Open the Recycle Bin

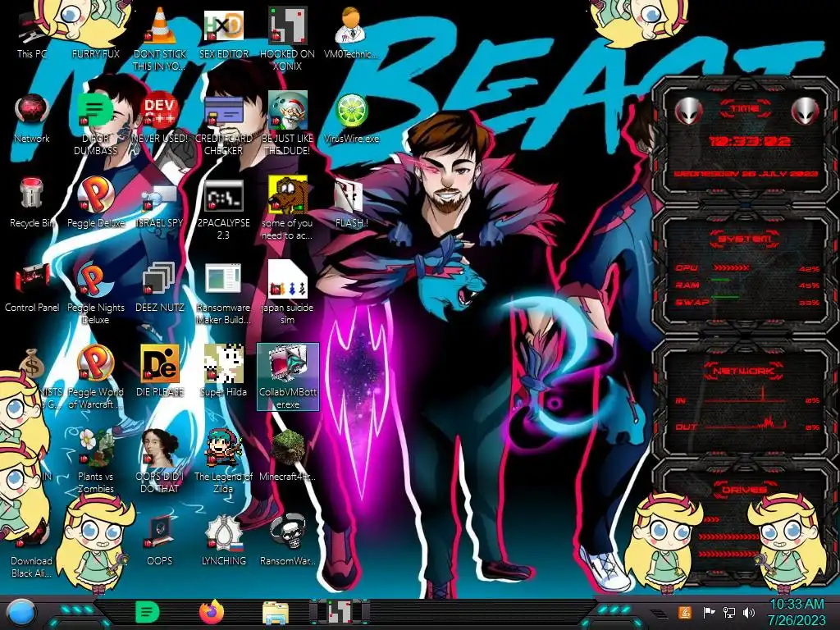(32, 203)
